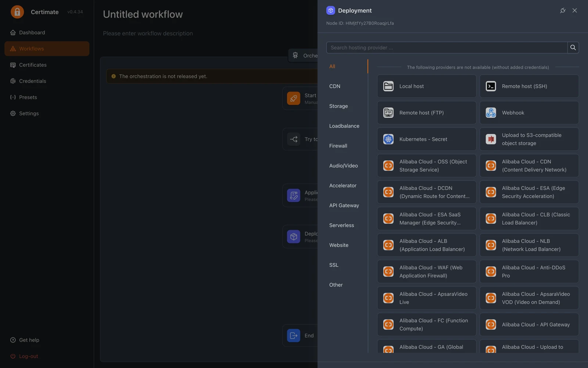
Task: Open the Workflows page
Action: pos(47,49)
